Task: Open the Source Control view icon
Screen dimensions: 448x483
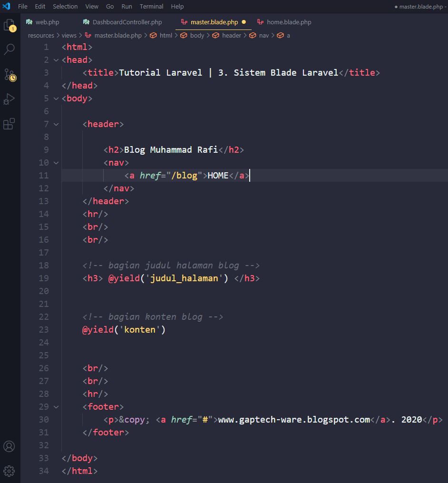Action: tap(10, 74)
